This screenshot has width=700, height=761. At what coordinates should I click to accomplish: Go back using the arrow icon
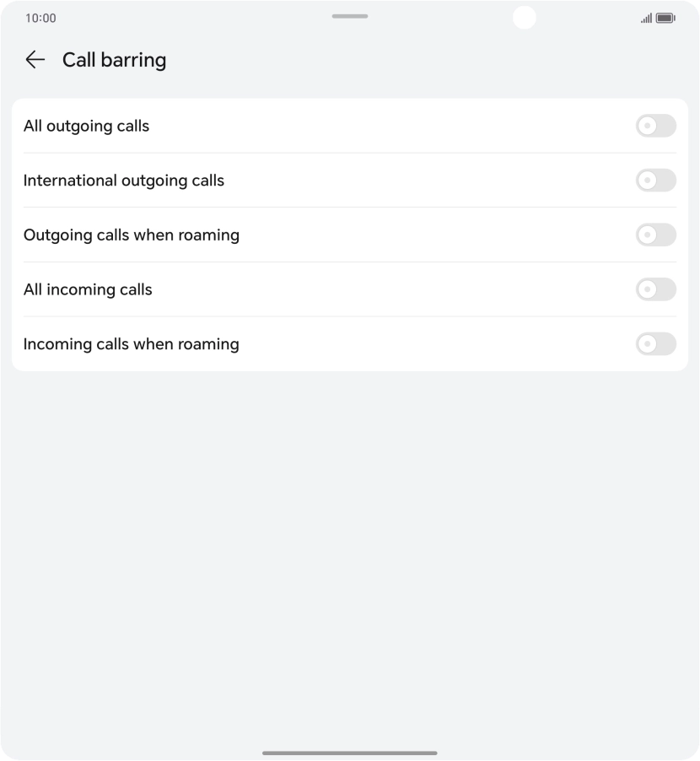[35, 59]
